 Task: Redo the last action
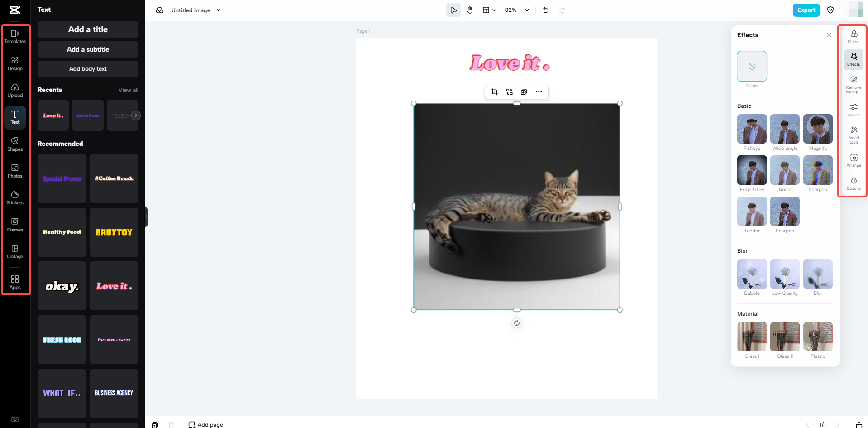[562, 10]
